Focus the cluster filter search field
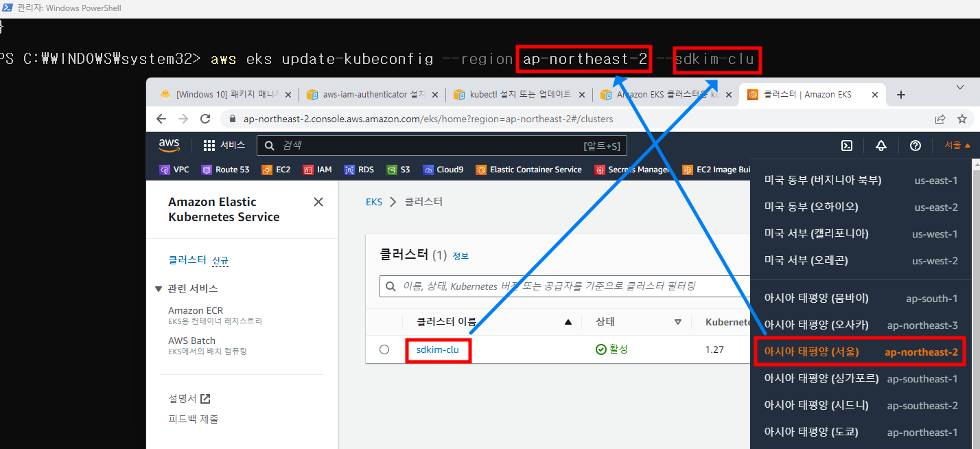The height and width of the screenshot is (449, 980). coord(564,286)
